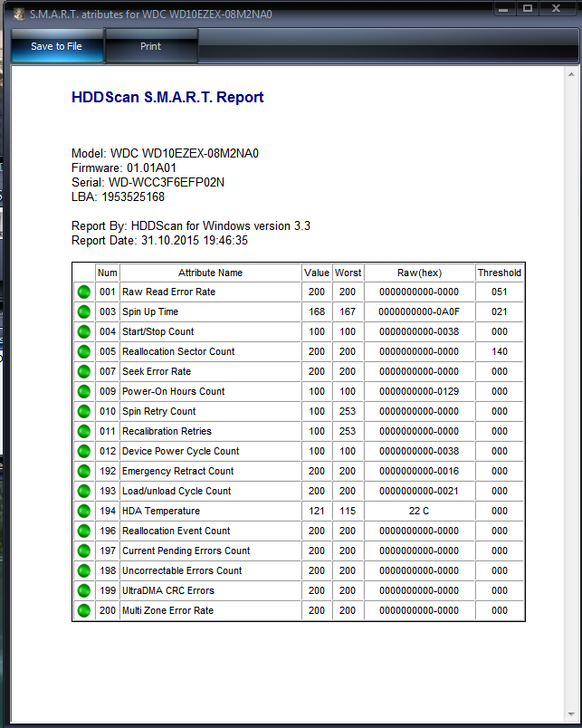
Task: Click the scrollbar down arrow
Action: point(571,714)
